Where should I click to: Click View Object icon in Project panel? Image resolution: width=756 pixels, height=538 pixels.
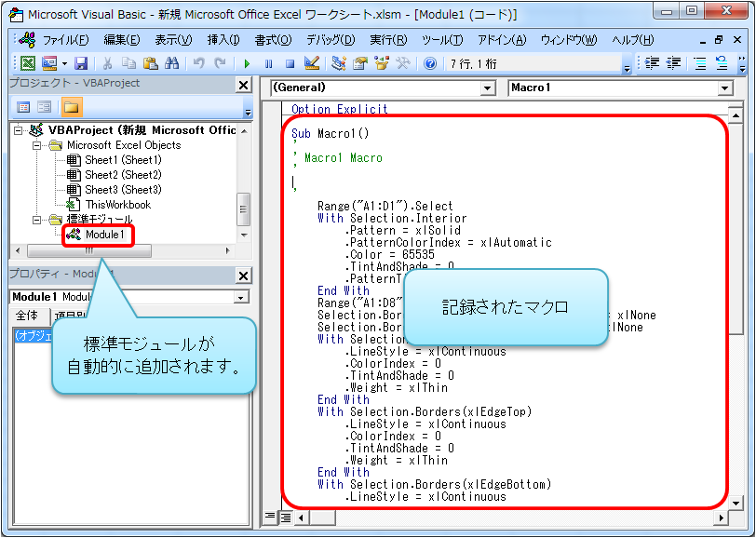tap(45, 107)
